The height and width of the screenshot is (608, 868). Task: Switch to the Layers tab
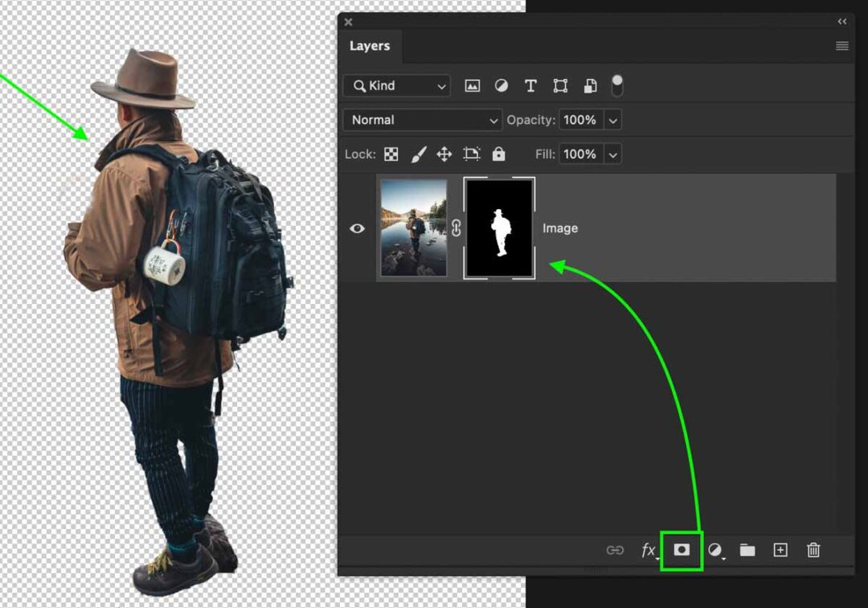coord(370,46)
